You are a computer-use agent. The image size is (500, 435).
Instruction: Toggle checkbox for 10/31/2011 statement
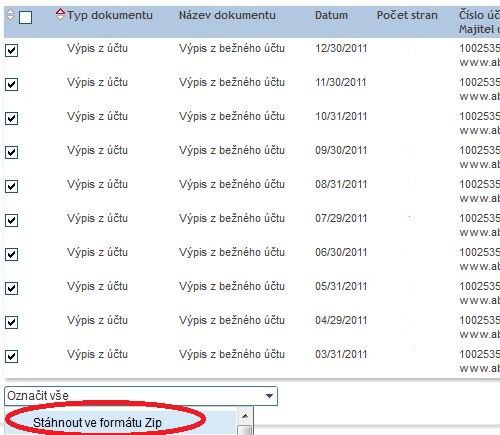click(x=11, y=118)
